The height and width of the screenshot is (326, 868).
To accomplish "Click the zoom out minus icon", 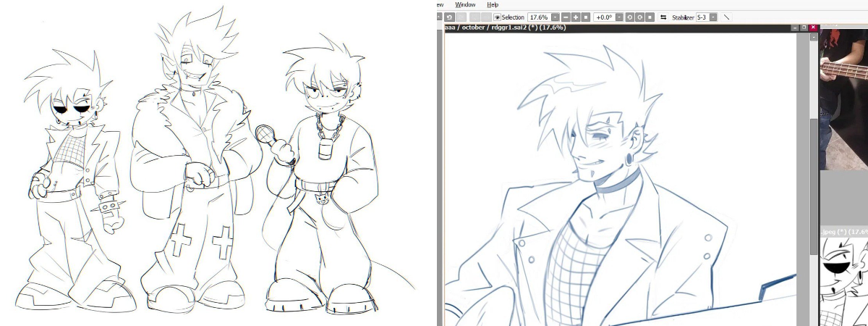I will tap(566, 17).
